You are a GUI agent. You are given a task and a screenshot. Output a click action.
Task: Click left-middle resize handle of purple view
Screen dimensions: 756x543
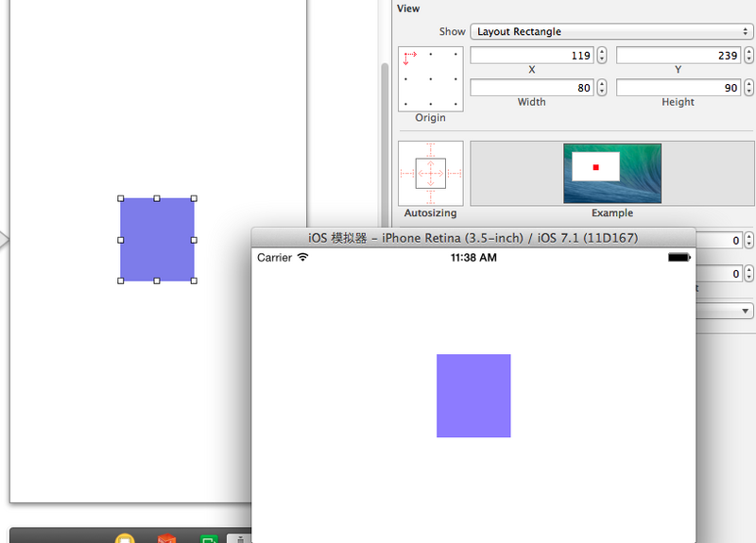coord(121,240)
